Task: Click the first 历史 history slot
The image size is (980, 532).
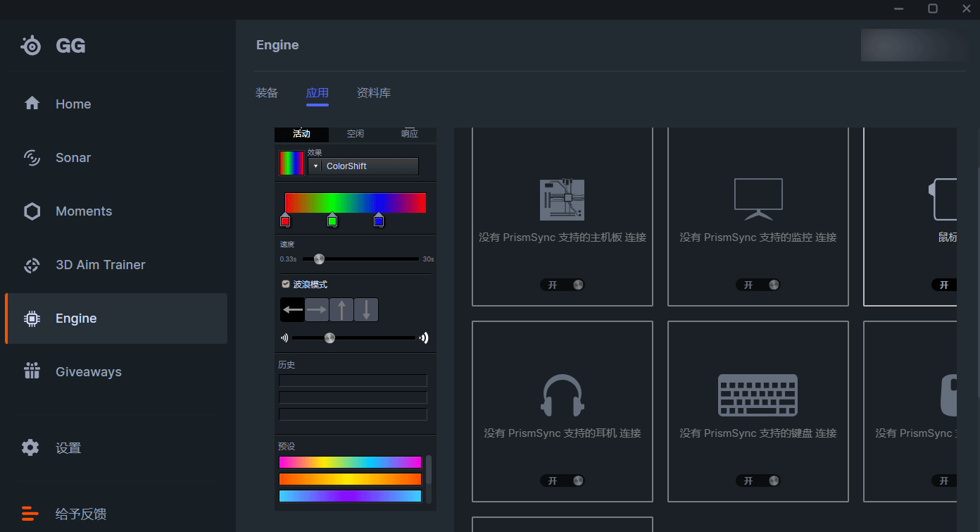Action: (353, 381)
